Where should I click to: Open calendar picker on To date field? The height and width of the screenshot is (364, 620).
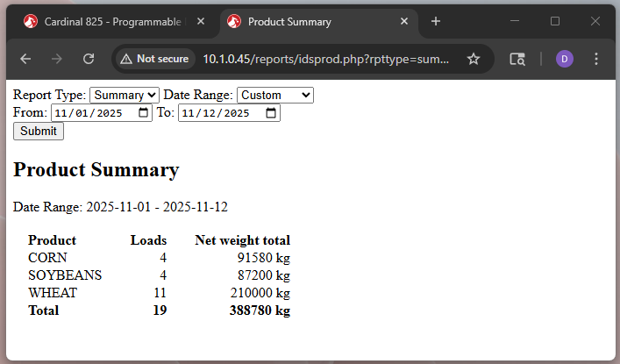coord(271,113)
